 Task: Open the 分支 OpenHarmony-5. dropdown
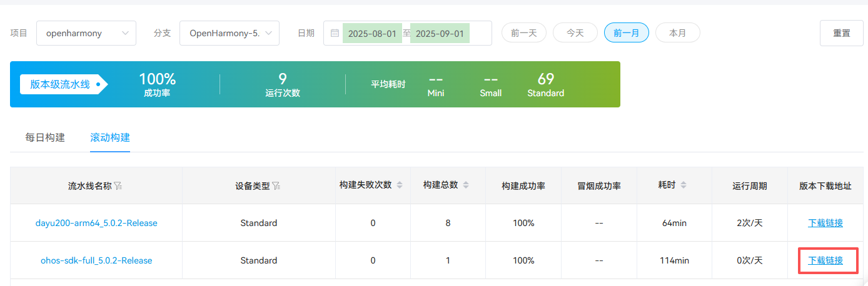230,33
